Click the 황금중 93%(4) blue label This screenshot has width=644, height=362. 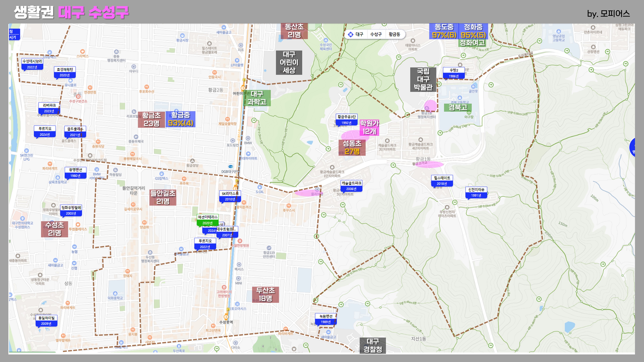[180, 119]
